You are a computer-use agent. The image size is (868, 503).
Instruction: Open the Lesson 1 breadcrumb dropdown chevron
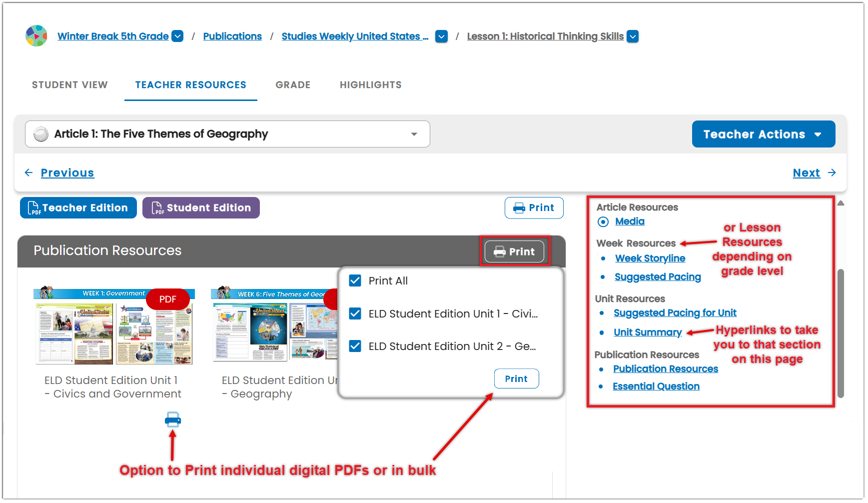[633, 36]
